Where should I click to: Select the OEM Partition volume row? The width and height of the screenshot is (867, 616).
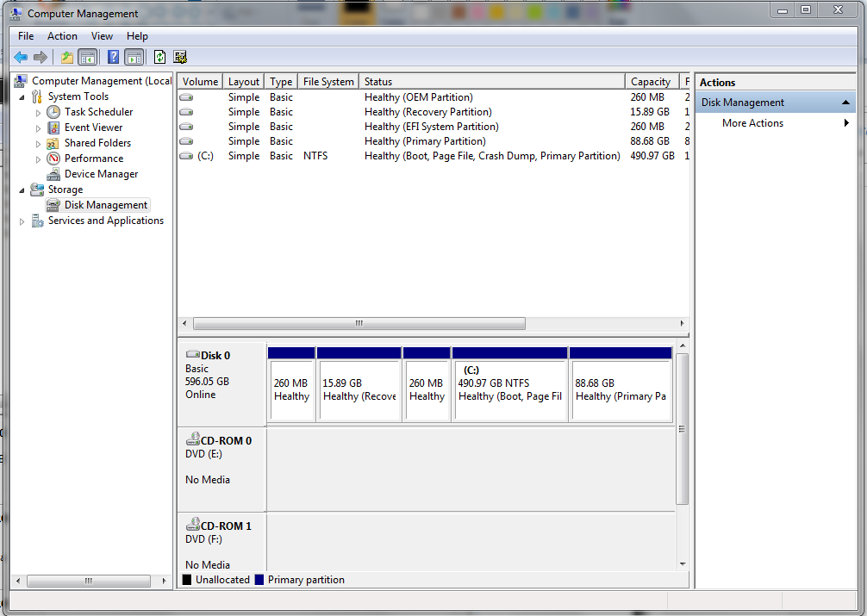pyautogui.click(x=433, y=96)
